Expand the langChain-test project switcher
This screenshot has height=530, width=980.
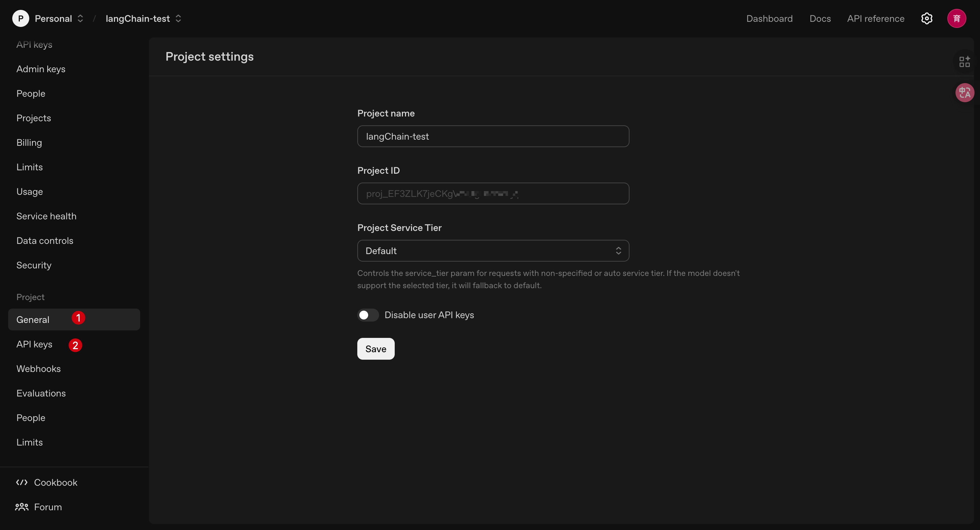click(178, 18)
